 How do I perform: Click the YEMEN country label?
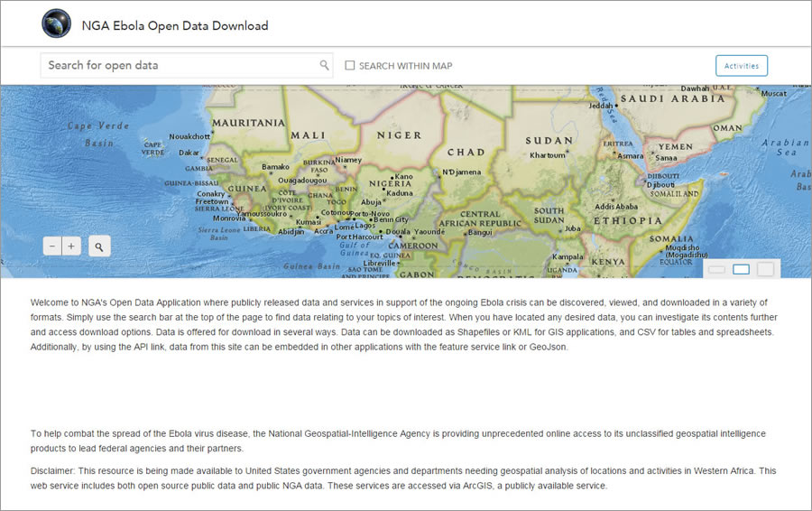(x=675, y=146)
